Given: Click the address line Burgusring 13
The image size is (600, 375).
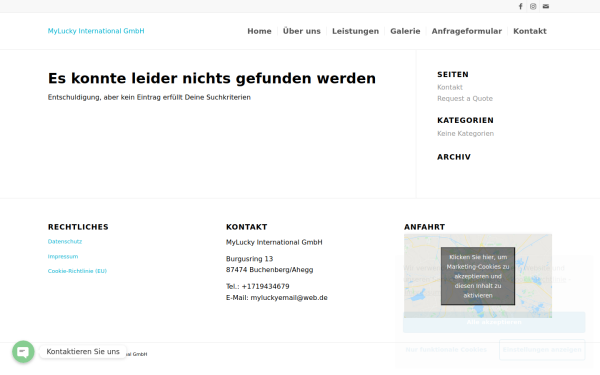Looking at the screenshot, I should click(249, 259).
